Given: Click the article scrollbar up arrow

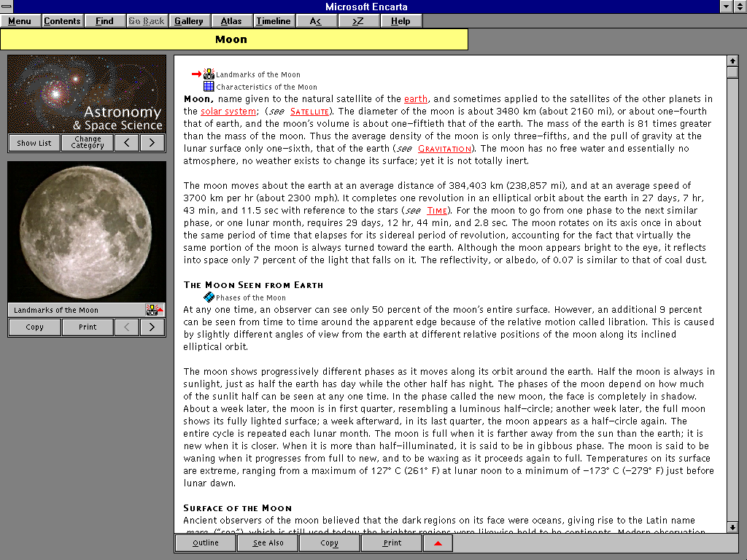Looking at the screenshot, I should click(732, 61).
